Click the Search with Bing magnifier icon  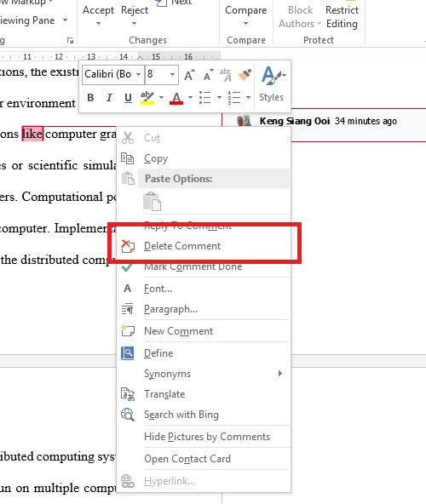128,415
